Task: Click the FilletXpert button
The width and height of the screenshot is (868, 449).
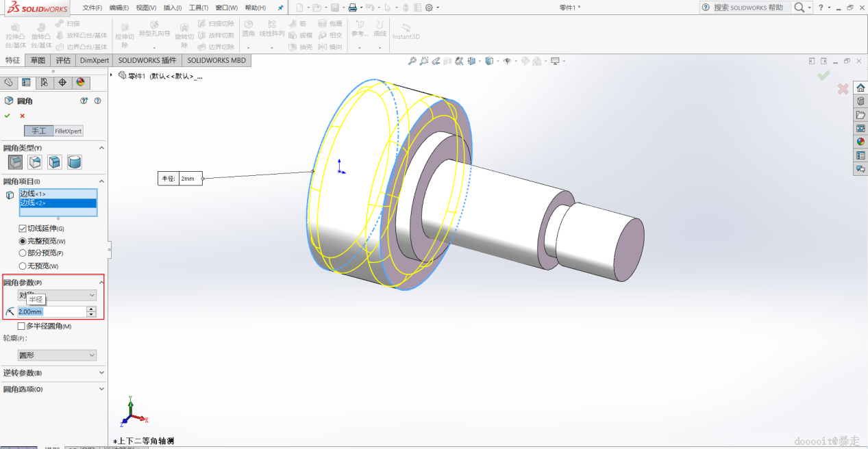Action: point(69,131)
